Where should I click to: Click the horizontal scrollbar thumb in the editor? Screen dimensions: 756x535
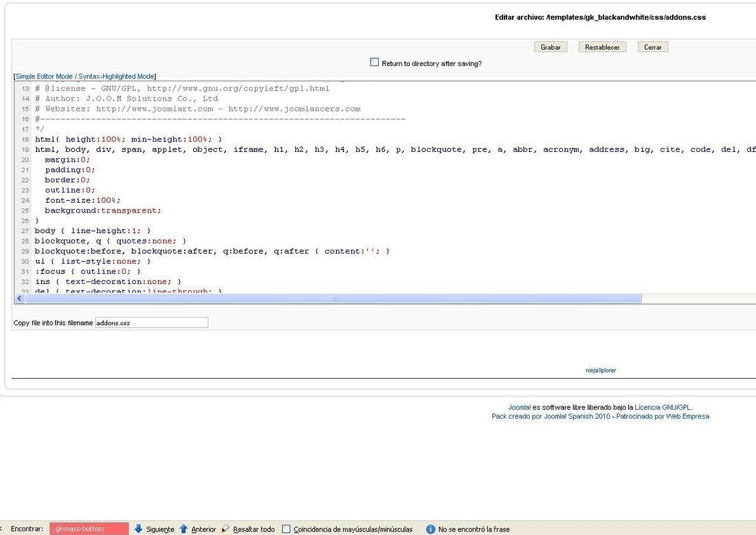point(333,298)
